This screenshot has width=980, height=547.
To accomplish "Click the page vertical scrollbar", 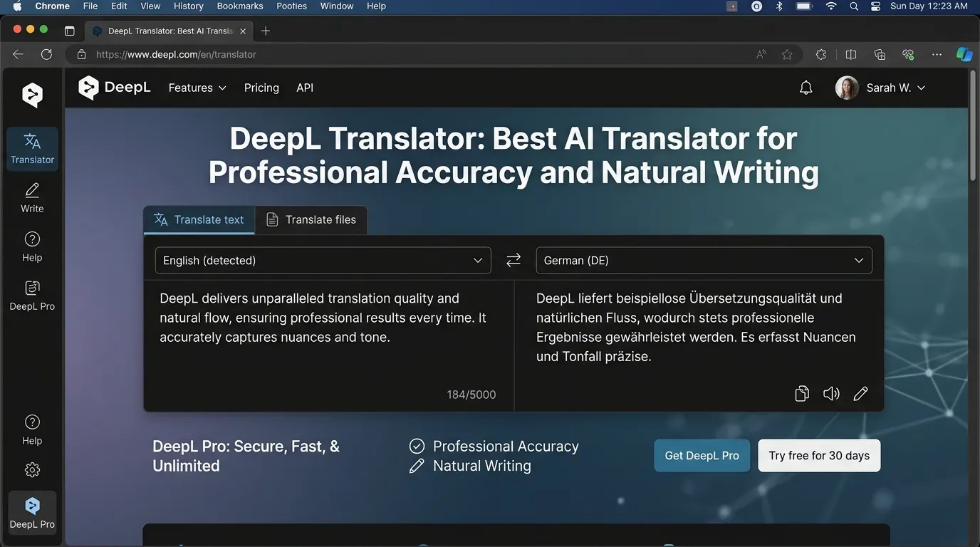I will click(974, 126).
